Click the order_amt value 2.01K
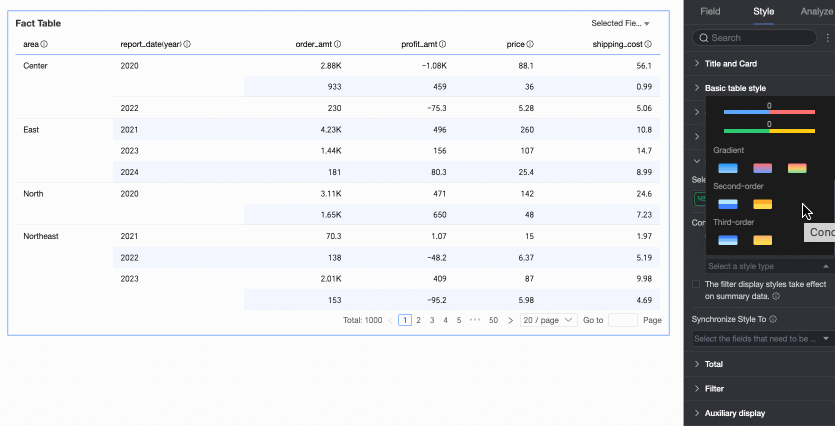The image size is (835, 426). (x=331, y=279)
